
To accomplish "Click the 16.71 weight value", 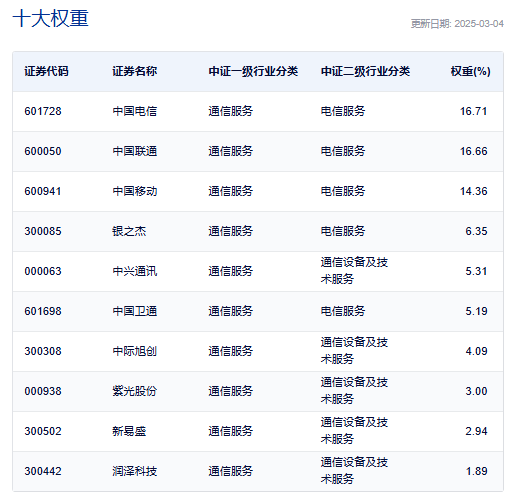I will tap(474, 111).
